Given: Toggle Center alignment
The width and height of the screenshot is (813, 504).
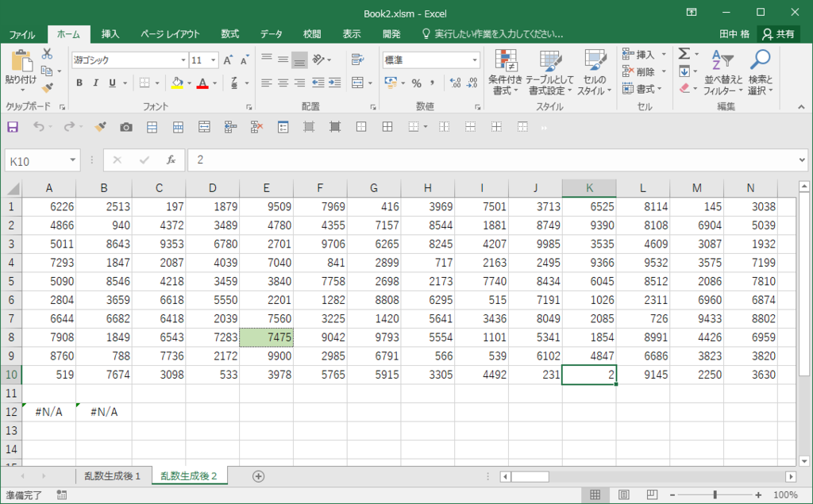Looking at the screenshot, I should [x=283, y=83].
